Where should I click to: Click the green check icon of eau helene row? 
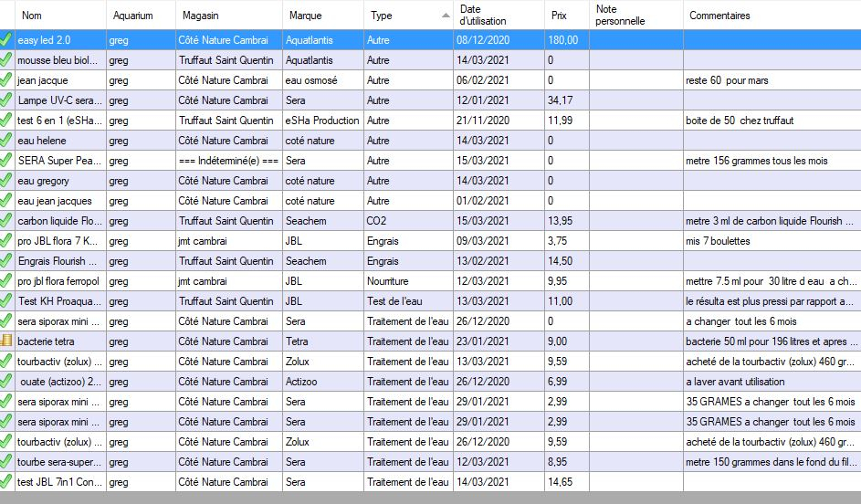[x=6, y=140]
